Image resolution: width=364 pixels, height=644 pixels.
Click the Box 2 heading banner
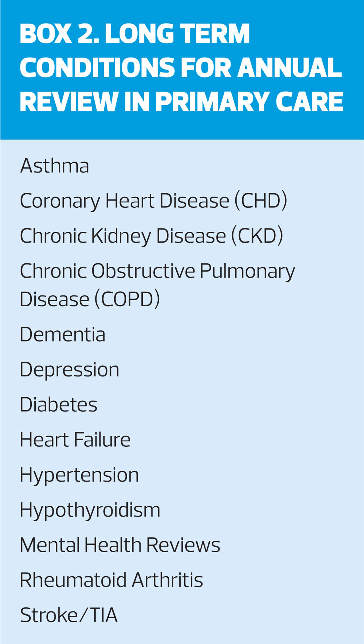(x=182, y=70)
